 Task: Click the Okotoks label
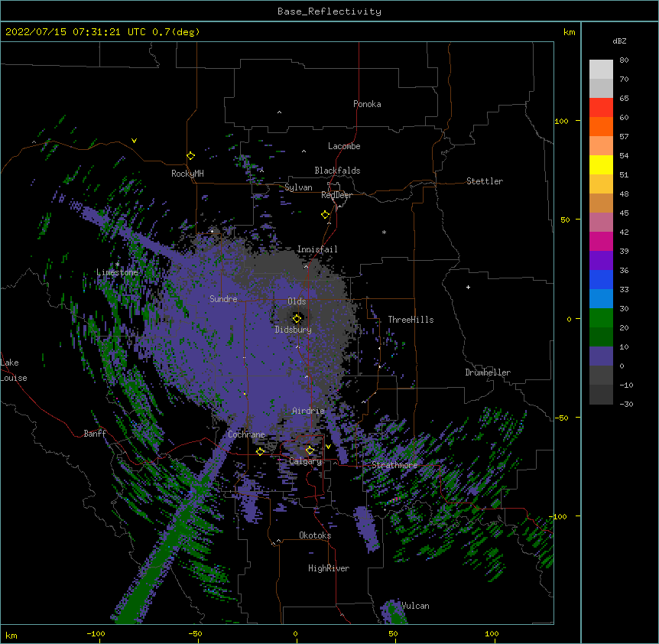coord(315,535)
